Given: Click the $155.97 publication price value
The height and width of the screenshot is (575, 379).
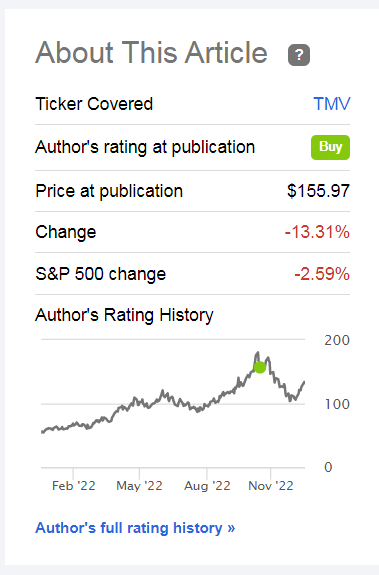Looking at the screenshot, I should coord(318,191).
